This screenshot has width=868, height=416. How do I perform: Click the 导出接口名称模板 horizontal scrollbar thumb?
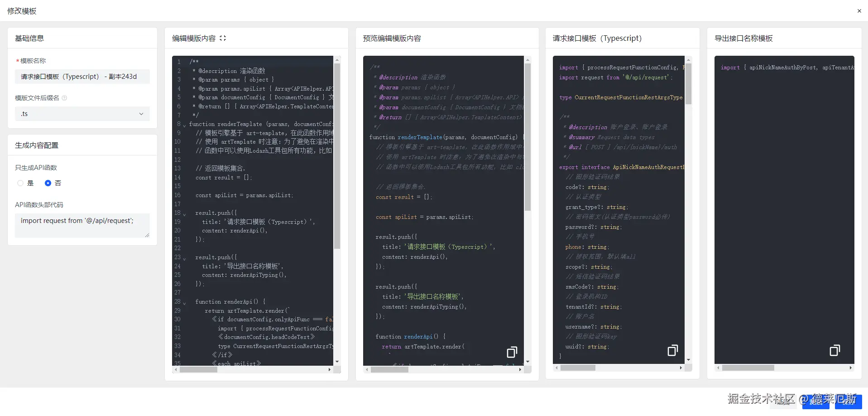coord(748,368)
